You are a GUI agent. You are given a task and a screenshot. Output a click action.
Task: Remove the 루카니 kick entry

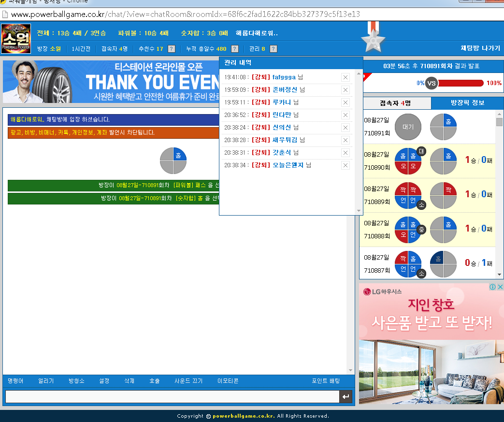tap(345, 102)
